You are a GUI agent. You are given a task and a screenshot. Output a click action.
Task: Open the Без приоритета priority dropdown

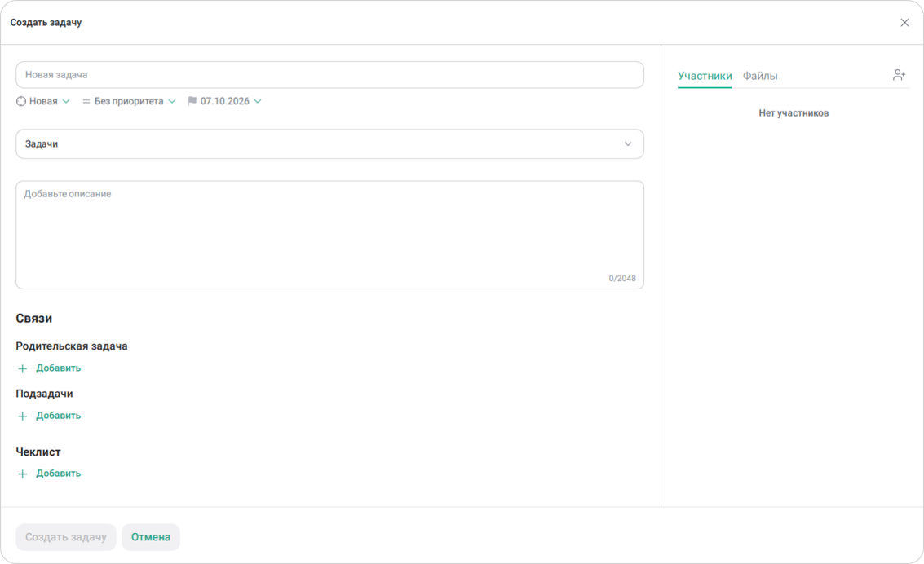tap(129, 101)
